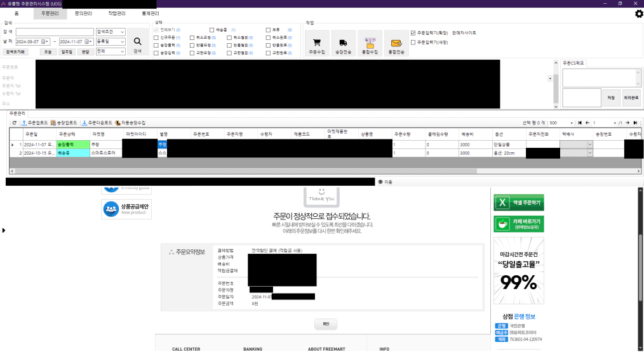Go to the next page arrow
The image size is (644, 352).
click(627, 122)
